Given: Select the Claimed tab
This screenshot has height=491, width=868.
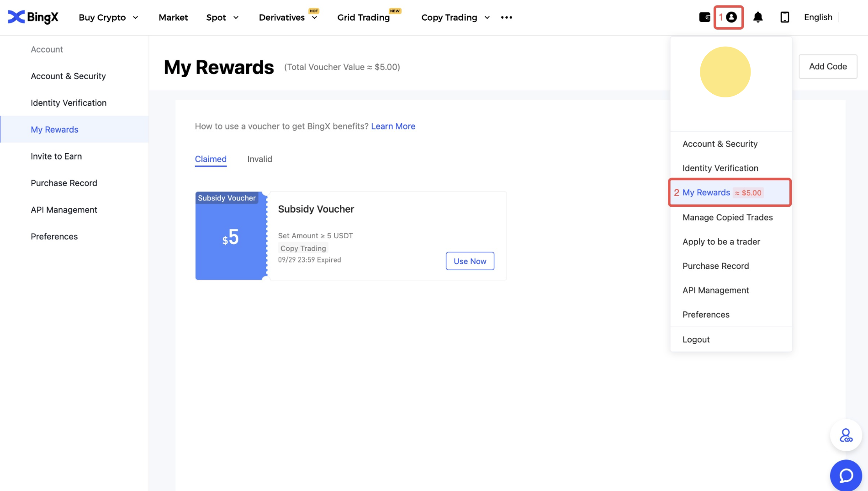Looking at the screenshot, I should [x=211, y=159].
